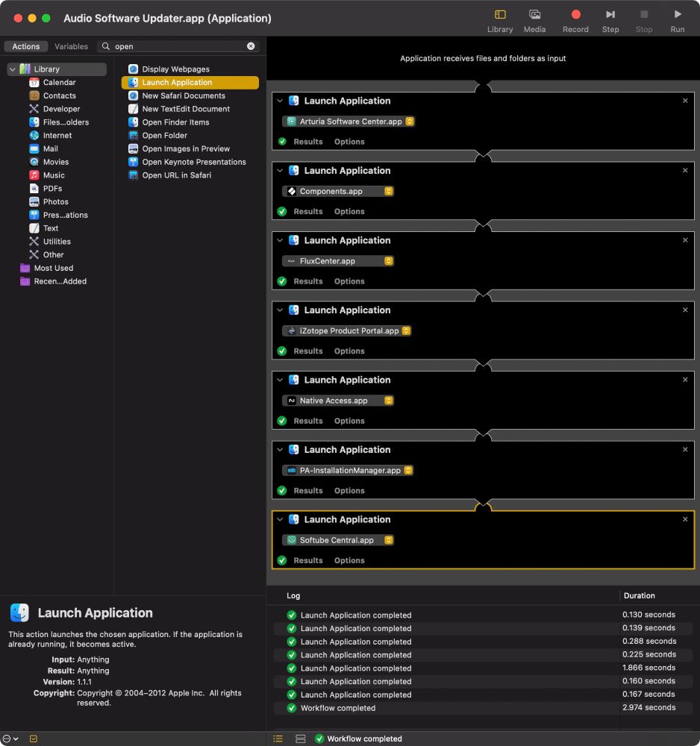Collapse the Library group in the sidebar
This screenshot has height=746, width=700.
(13, 69)
